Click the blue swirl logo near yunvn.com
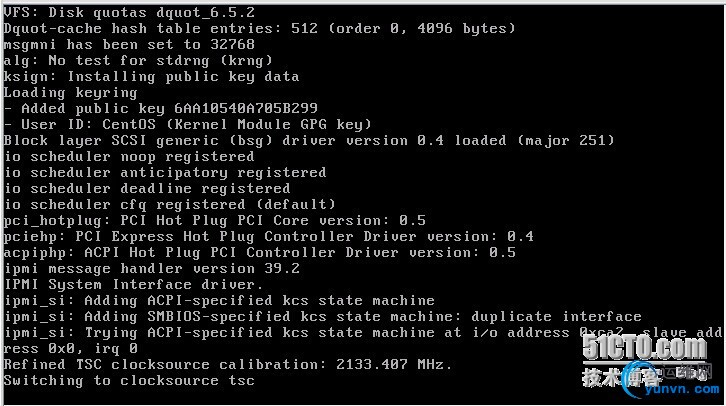 637,381
